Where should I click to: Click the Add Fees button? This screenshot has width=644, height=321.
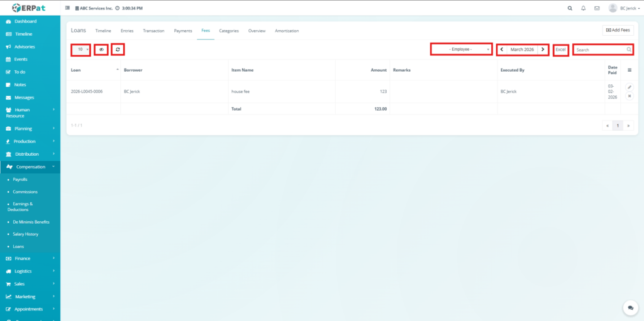[x=618, y=30]
